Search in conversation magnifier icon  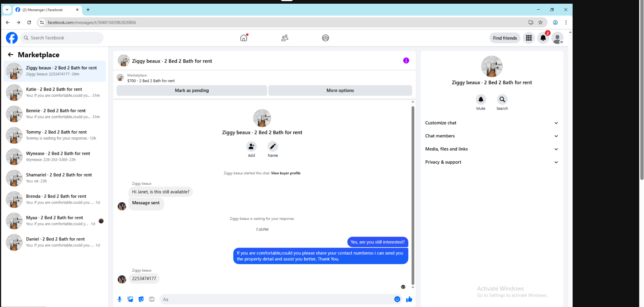(x=502, y=99)
